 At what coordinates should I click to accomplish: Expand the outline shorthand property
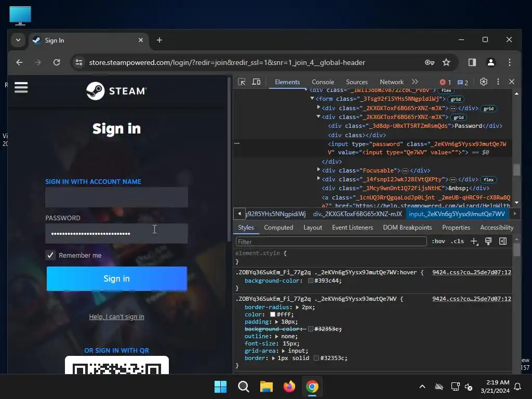[x=276, y=337]
